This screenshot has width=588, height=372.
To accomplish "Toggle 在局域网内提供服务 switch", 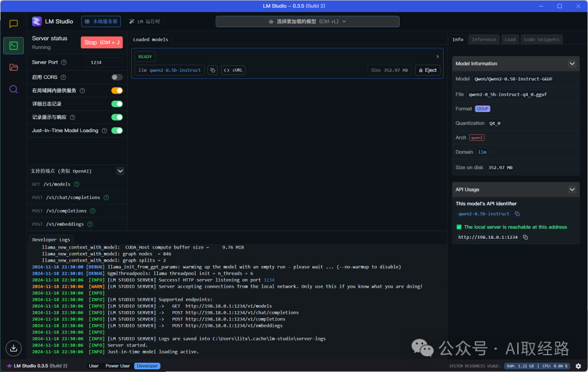I will [117, 91].
